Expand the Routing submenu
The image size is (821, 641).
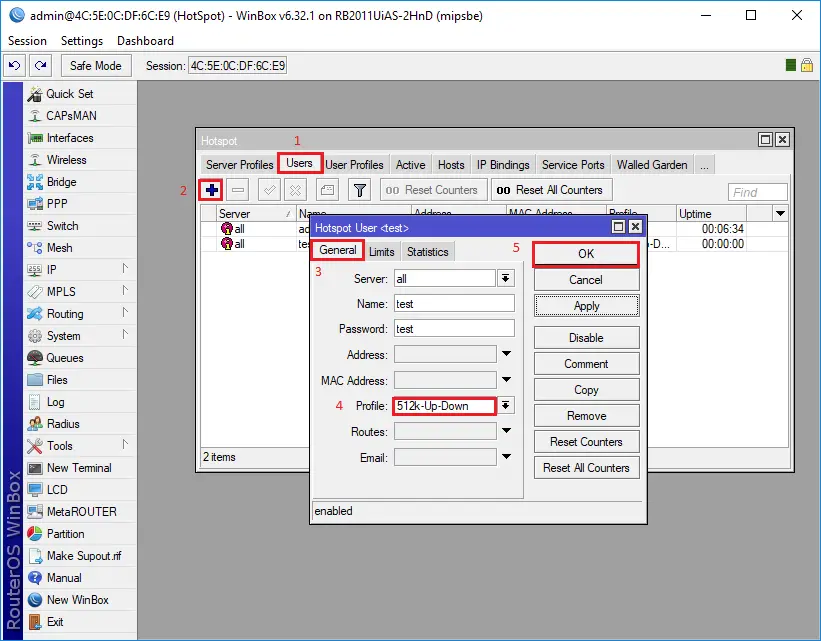(x=125, y=313)
